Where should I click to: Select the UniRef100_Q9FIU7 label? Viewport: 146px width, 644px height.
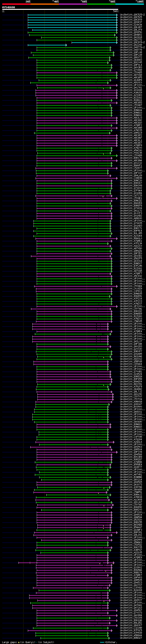(x=131, y=173)
